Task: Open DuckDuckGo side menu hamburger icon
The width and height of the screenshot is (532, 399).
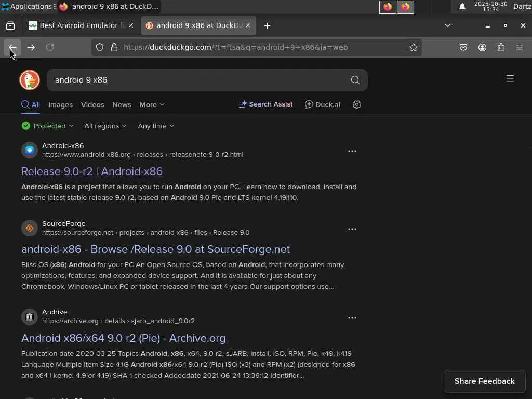Action: pyautogui.click(x=510, y=79)
